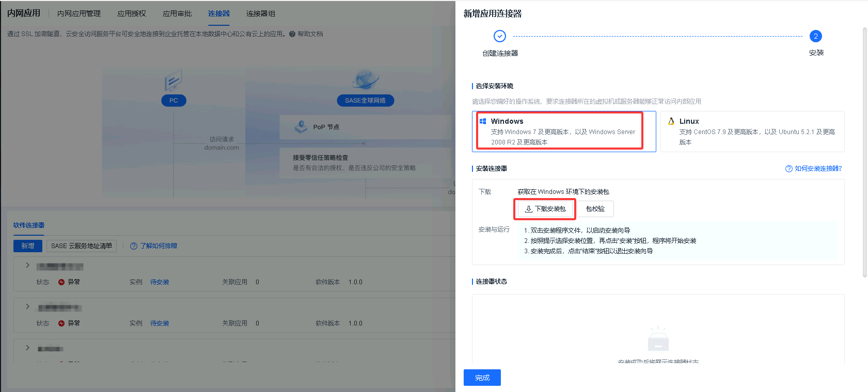Click the blue 新增 button
868x392 pixels.
28,246
